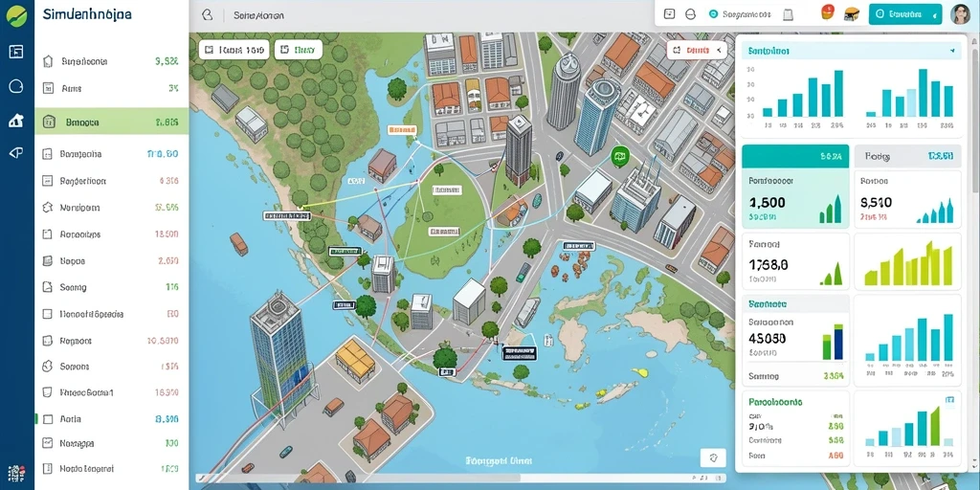
Task: Click the green-titled card at panel bottom left
Action: tap(795, 431)
